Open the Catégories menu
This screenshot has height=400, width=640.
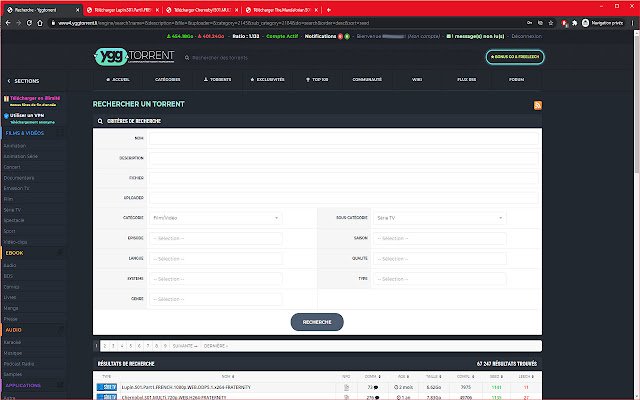click(x=168, y=80)
